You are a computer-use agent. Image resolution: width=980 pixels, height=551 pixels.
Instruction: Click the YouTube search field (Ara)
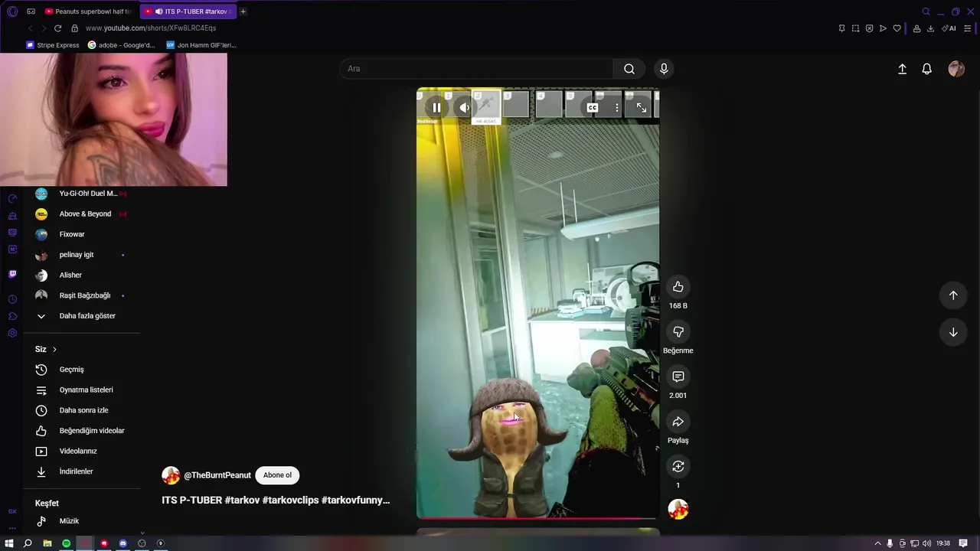pyautogui.click(x=476, y=69)
